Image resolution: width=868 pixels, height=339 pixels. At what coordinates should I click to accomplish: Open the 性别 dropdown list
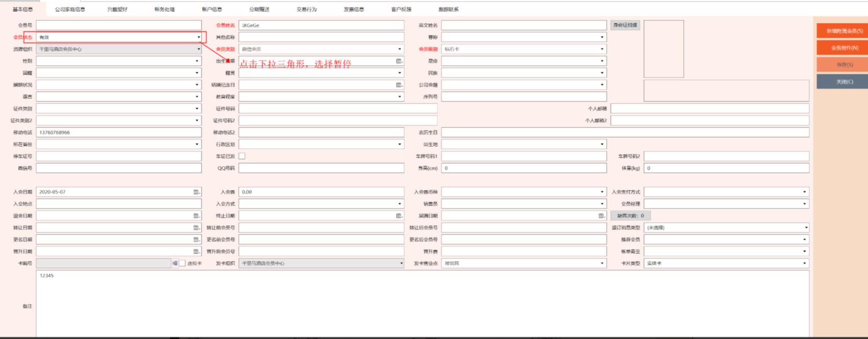[x=197, y=61]
